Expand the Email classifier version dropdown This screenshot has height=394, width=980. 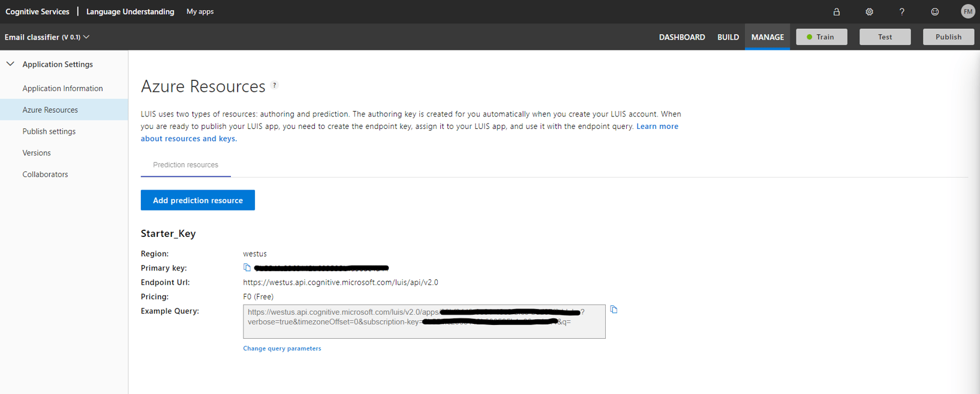tap(87, 37)
